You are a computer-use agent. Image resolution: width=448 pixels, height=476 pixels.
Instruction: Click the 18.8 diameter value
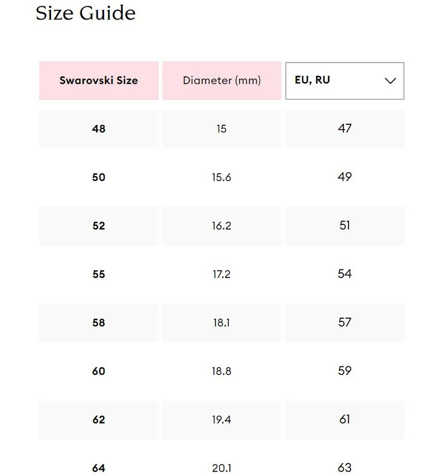click(222, 371)
